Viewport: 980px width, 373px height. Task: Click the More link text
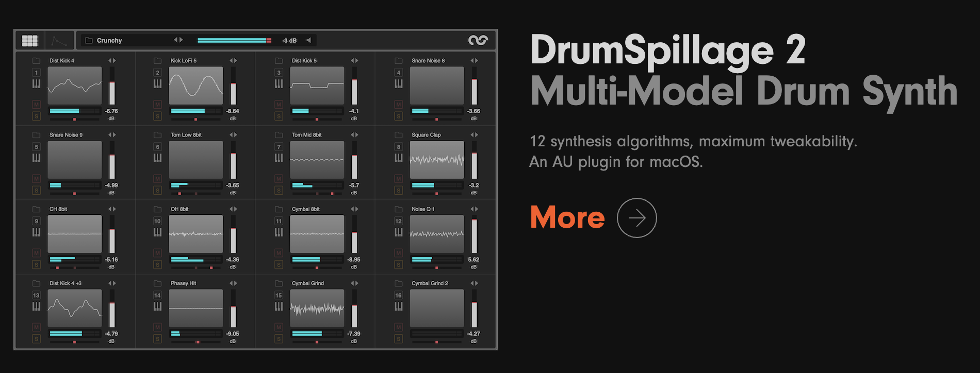[567, 217]
